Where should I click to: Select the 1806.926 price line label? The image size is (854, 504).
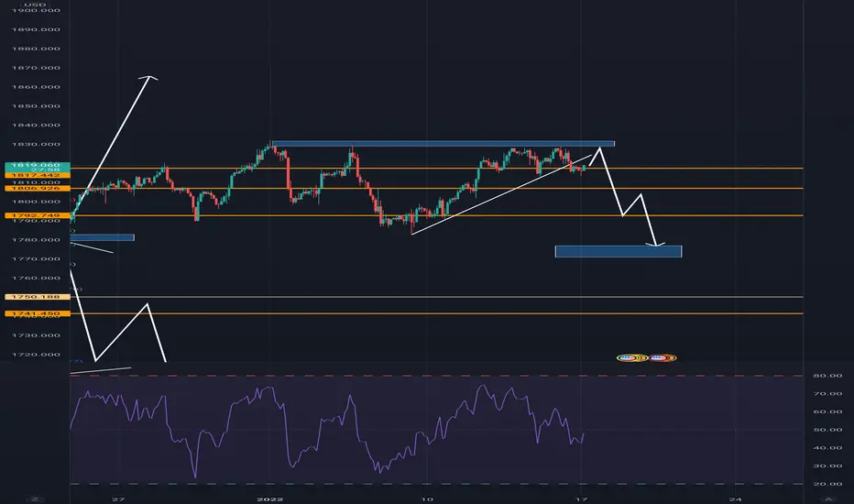[x=37, y=189]
